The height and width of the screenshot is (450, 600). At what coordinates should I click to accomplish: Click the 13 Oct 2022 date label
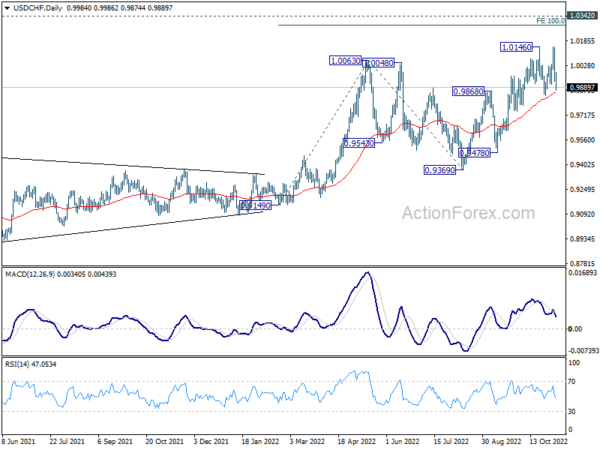[548, 441]
